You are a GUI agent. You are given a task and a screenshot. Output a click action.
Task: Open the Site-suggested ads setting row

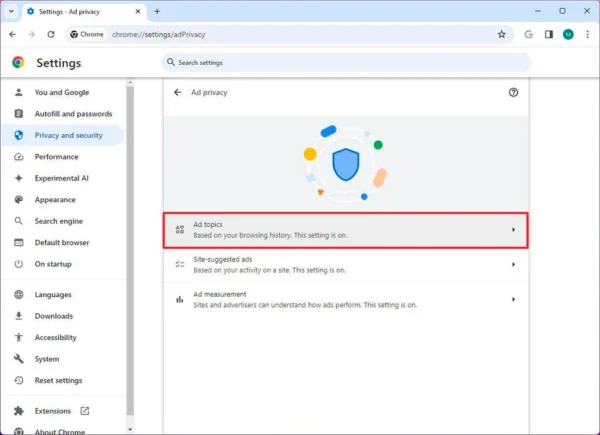point(346,265)
